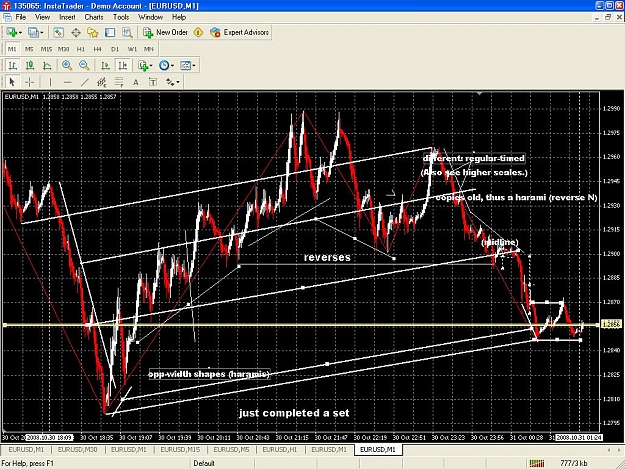Viewport: 625px width, 469px height.
Task: Expand the Profiles dropdown arrow
Action: (41, 33)
